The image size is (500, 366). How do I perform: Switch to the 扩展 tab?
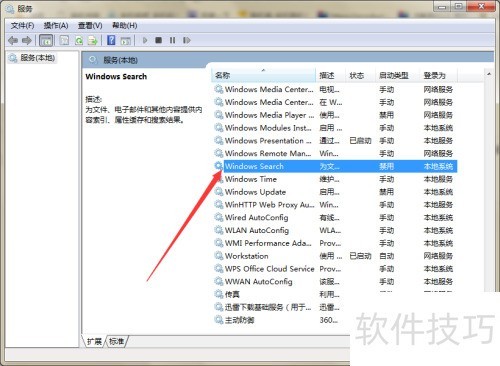pyautogui.click(x=94, y=341)
